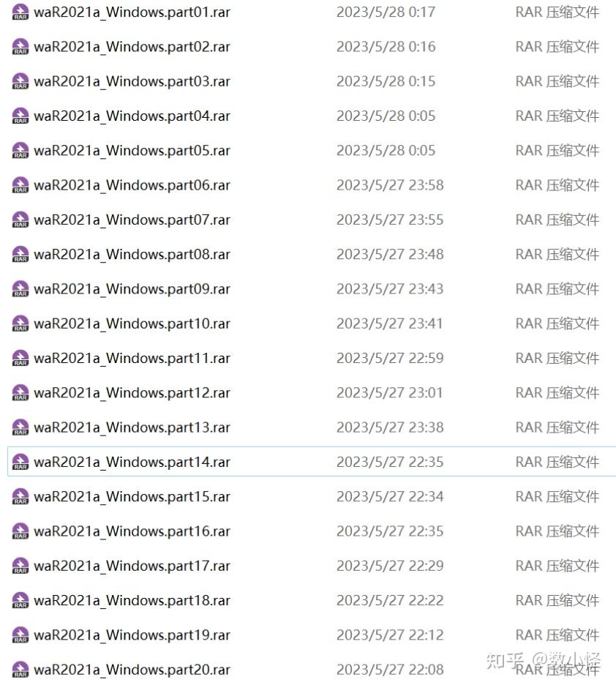Select file waR2021a_Windows.part13.rar
616x685 pixels.
(132, 427)
